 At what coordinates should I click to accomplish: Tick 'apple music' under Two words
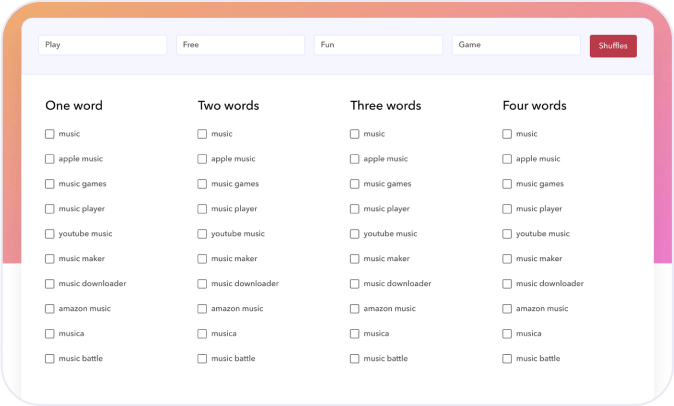202,159
